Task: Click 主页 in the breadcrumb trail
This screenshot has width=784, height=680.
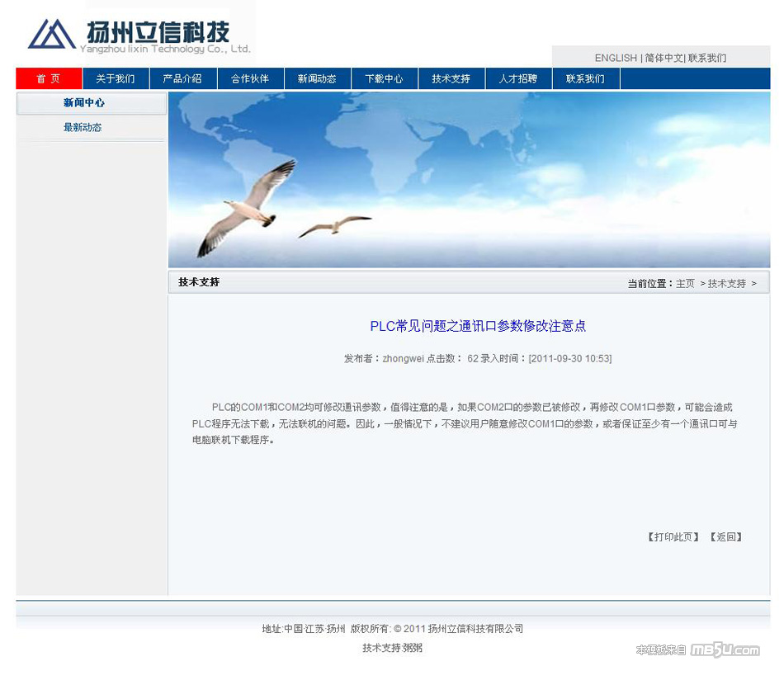Action: click(x=685, y=284)
